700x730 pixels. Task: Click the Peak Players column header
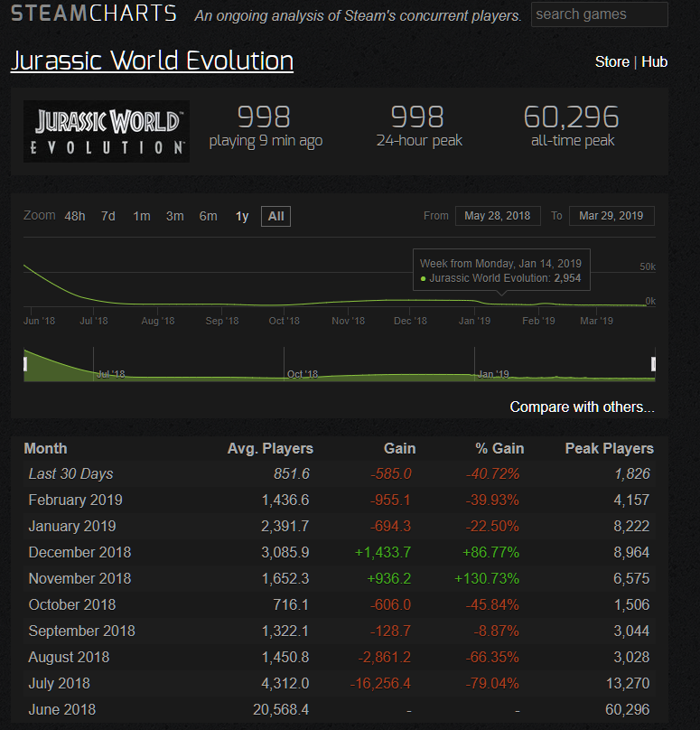tap(610, 448)
